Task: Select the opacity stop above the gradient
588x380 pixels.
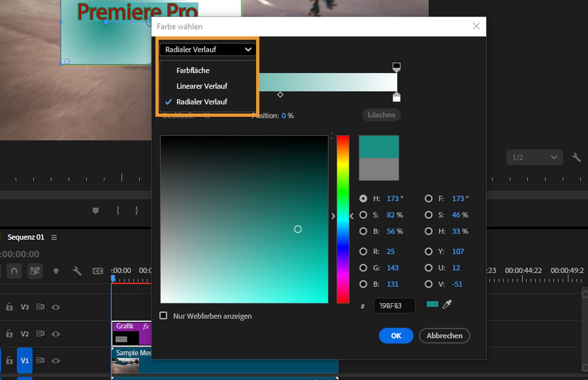Action: 396,67
